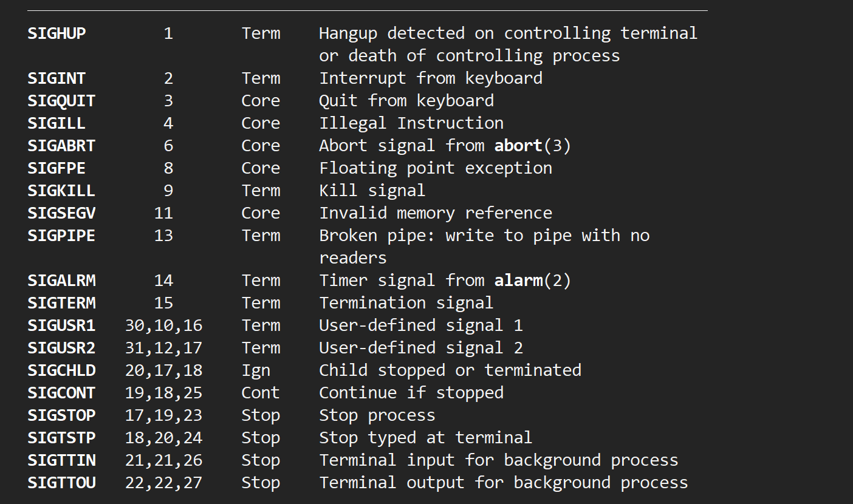Click the SIGUSR2 signal name

[61, 348]
